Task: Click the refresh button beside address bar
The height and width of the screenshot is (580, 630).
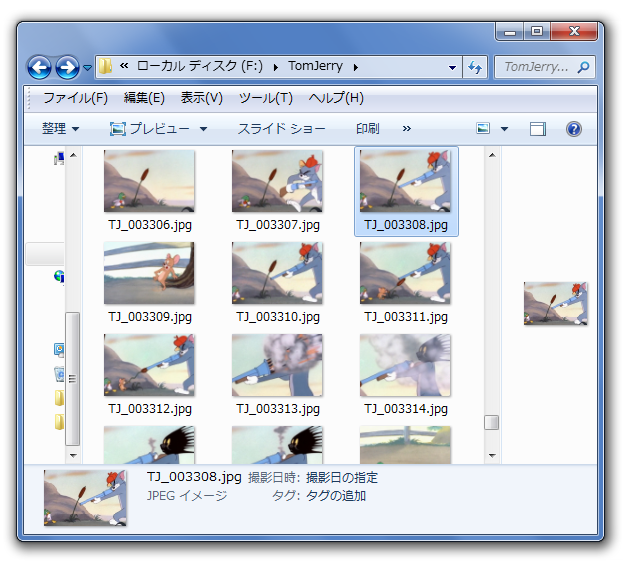Action: pyautogui.click(x=475, y=67)
